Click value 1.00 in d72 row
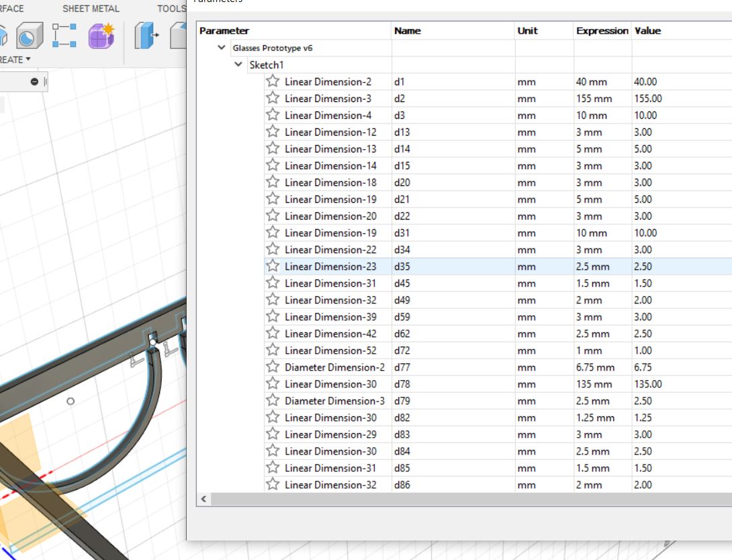 643,351
